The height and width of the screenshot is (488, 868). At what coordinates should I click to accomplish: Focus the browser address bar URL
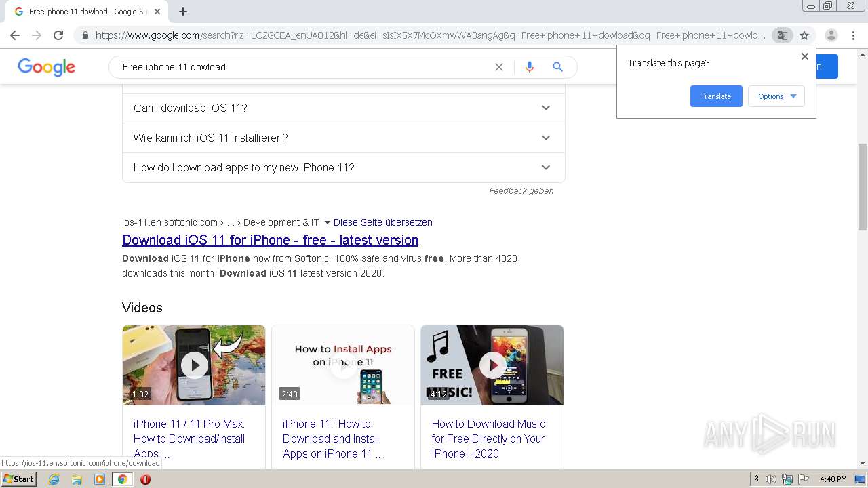pos(431,35)
